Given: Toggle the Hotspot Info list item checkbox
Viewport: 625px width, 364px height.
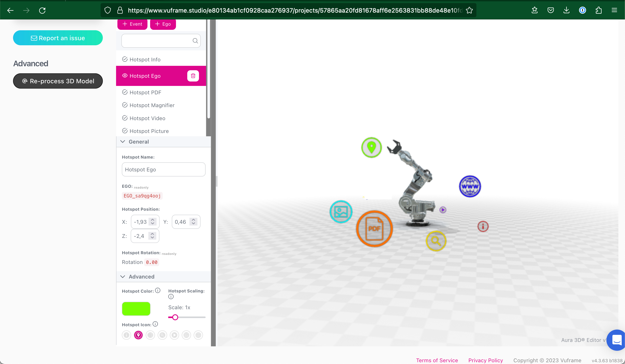Looking at the screenshot, I should pos(124,59).
